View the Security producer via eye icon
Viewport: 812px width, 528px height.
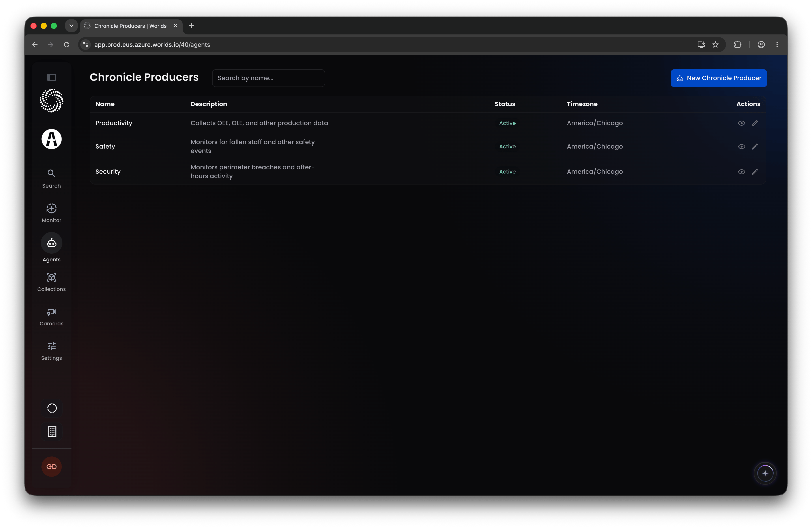point(741,172)
